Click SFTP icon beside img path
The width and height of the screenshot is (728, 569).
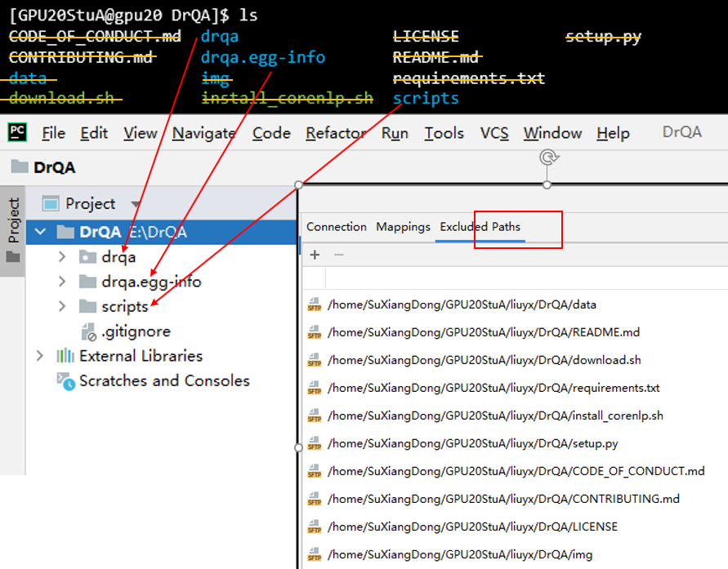coord(315,555)
